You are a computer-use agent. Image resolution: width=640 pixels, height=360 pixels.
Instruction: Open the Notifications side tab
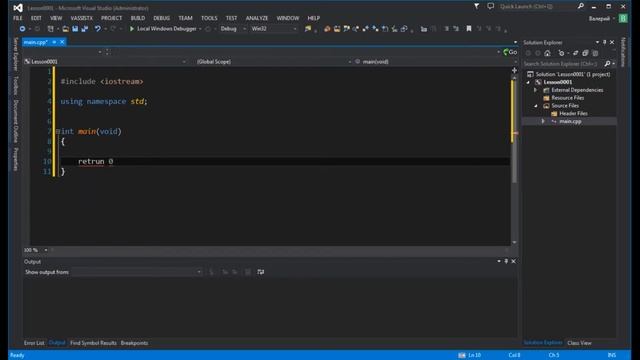click(x=623, y=52)
